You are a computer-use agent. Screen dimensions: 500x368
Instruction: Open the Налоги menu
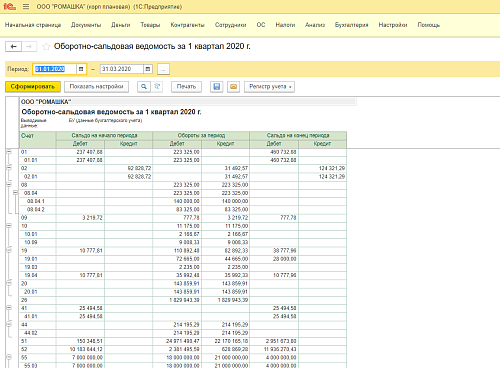coord(285,25)
